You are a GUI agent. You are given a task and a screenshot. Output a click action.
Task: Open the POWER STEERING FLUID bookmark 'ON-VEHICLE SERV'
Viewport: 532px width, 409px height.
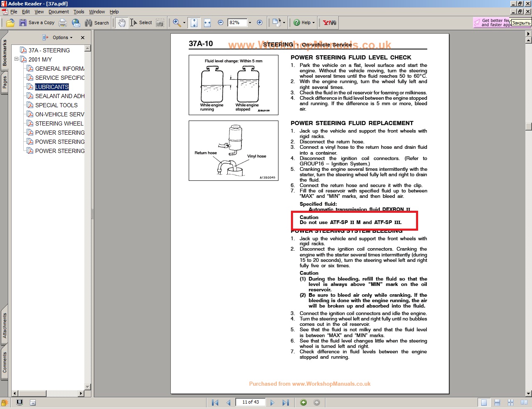59,114
